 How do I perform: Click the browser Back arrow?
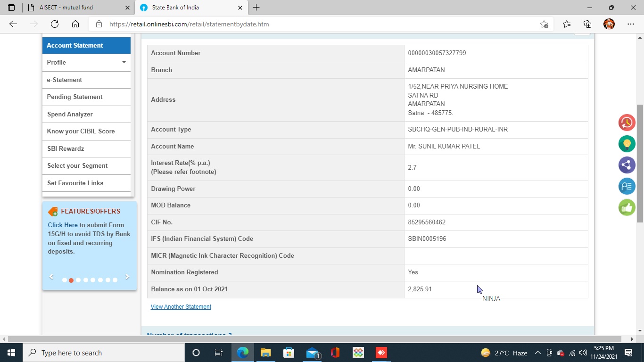tap(13, 24)
